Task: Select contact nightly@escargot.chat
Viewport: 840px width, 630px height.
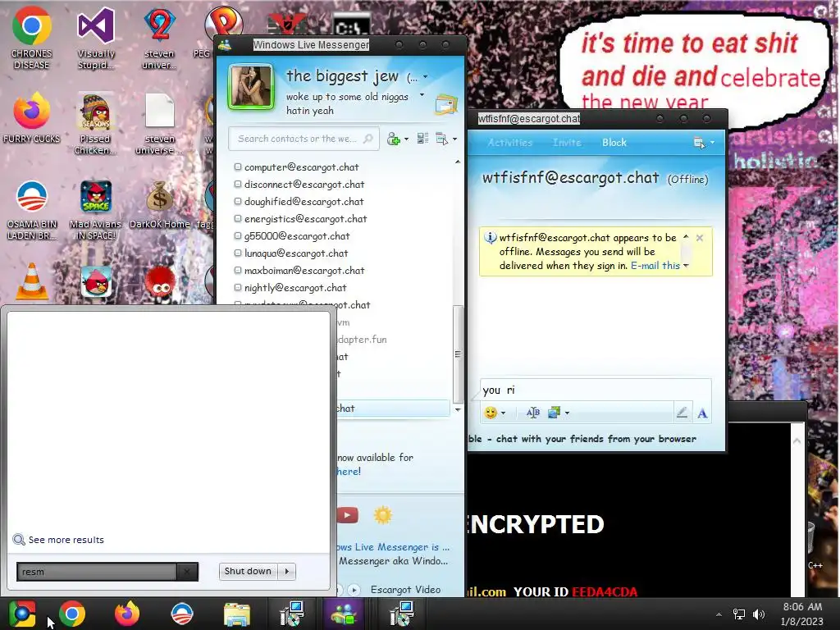Action: pyautogui.click(x=295, y=288)
